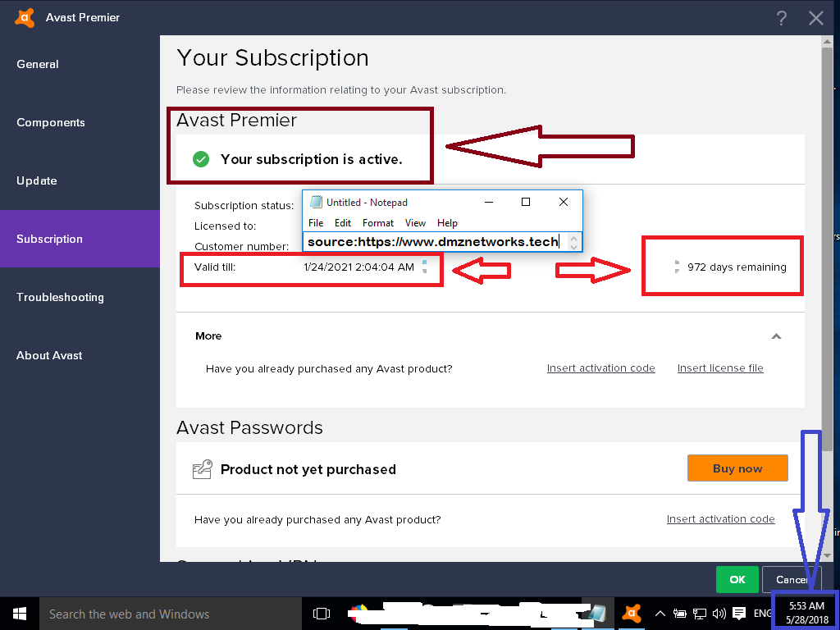Click the battery power tray icon
This screenshot has width=840, height=630.
pyautogui.click(x=680, y=614)
